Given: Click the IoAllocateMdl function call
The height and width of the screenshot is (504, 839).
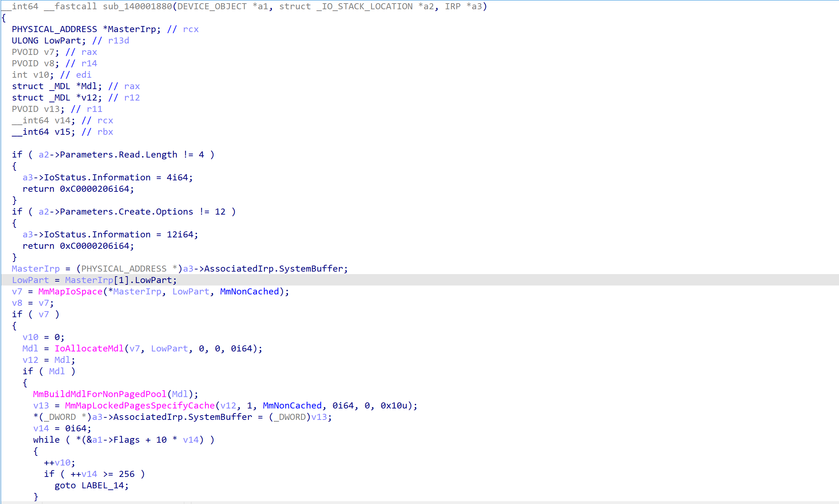Looking at the screenshot, I should pyautogui.click(x=89, y=349).
